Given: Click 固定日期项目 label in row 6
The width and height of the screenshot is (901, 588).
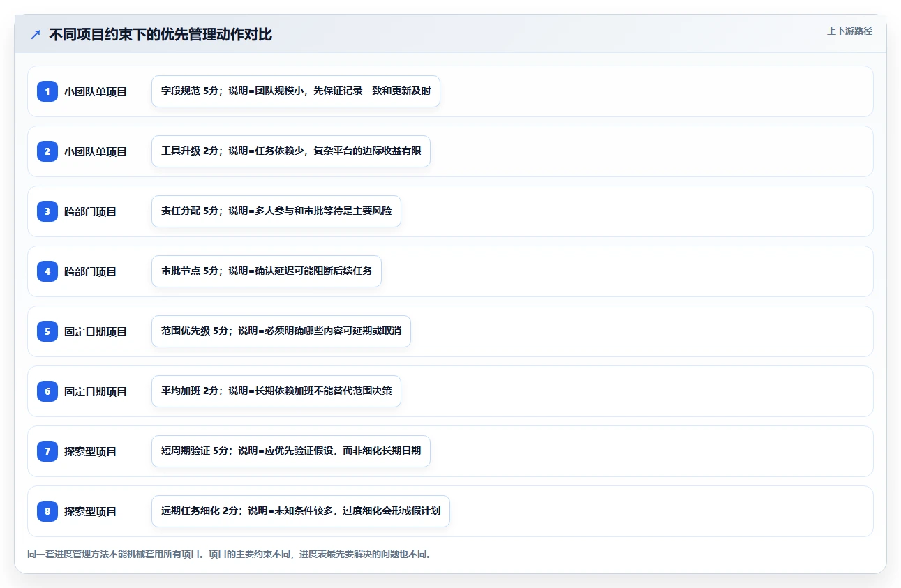Looking at the screenshot, I should [96, 391].
